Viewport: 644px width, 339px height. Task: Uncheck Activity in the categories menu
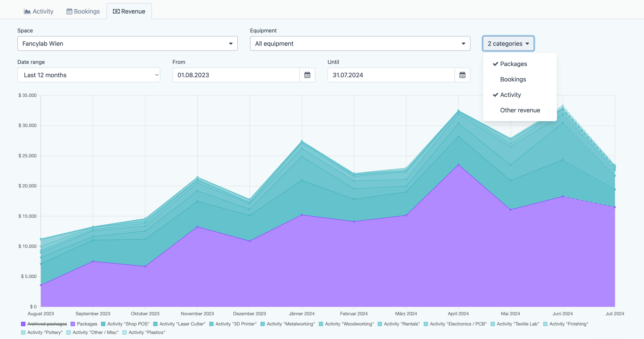(x=520, y=95)
